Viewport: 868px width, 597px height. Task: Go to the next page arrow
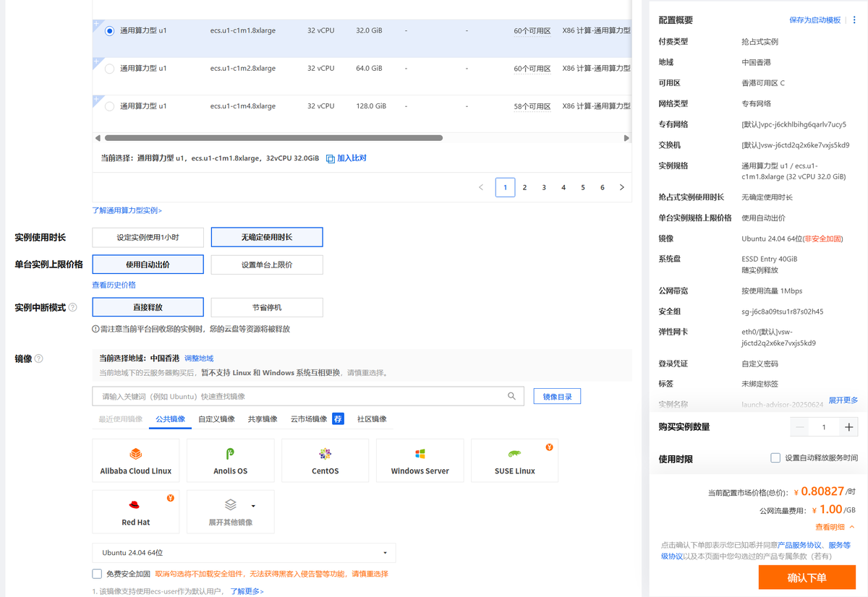(622, 187)
